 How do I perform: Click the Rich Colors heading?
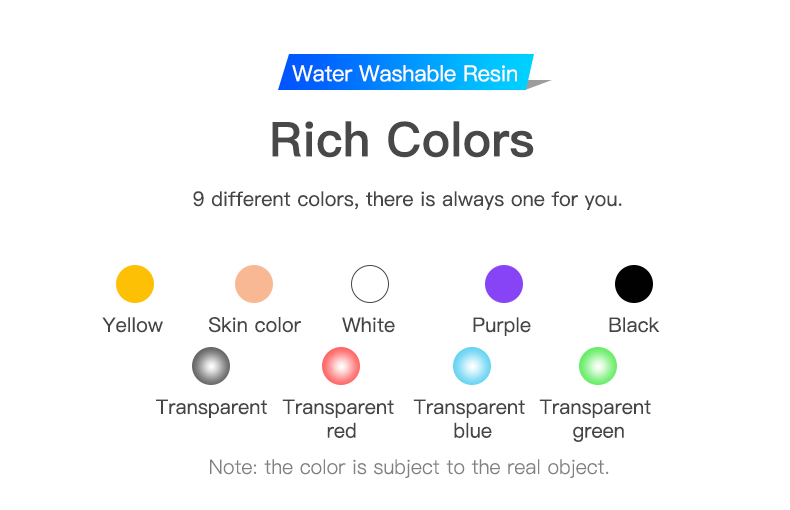pos(402,140)
